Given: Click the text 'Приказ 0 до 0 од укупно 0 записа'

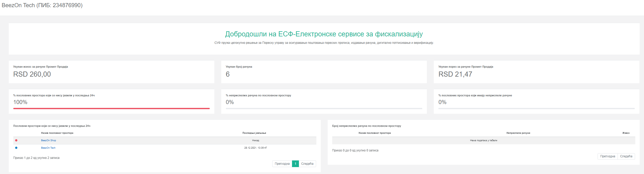Looking at the screenshot, I should (355, 150).
